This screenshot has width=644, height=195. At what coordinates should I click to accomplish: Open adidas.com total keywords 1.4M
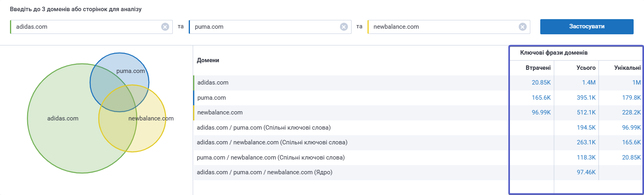point(589,83)
